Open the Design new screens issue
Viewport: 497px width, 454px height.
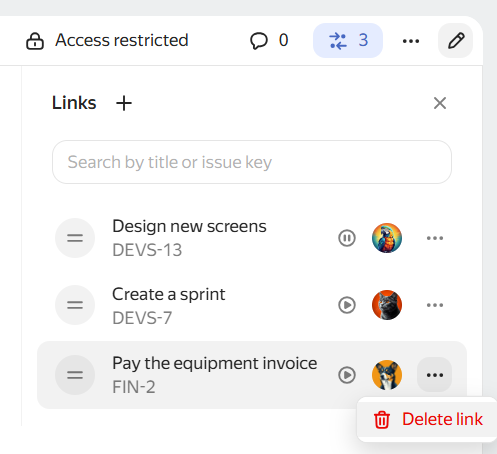point(189,227)
